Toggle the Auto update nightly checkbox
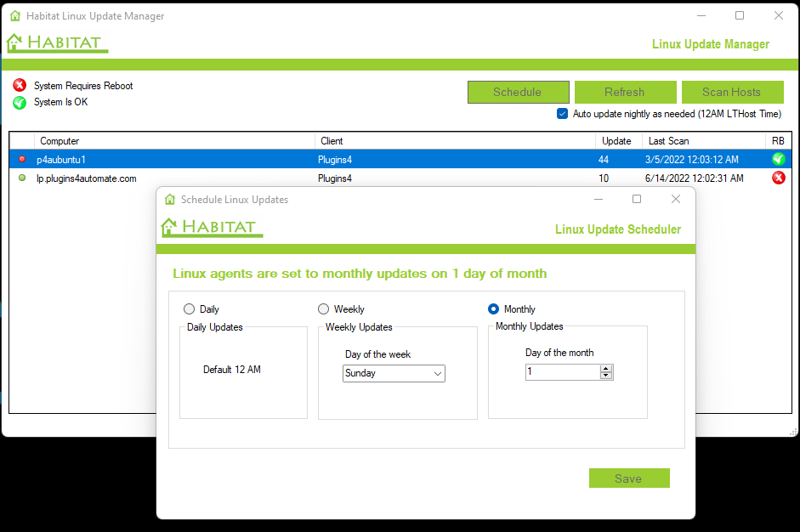Viewport: 800px width, 532px height. point(562,114)
